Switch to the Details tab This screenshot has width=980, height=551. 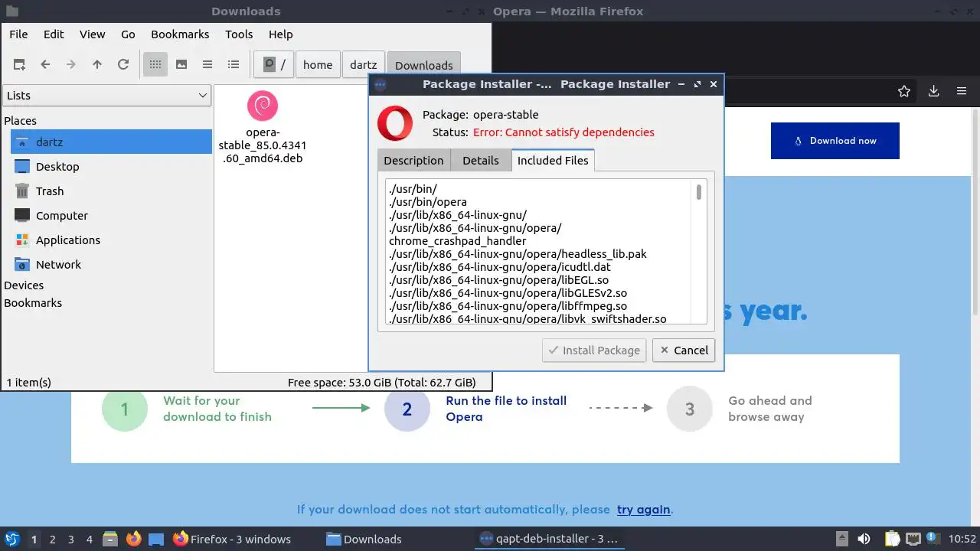tap(481, 160)
